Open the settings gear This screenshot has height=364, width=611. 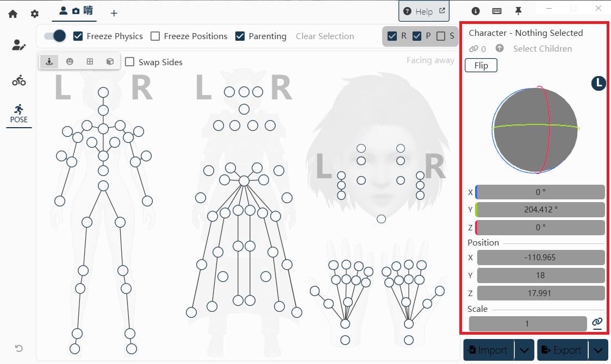[x=35, y=14]
